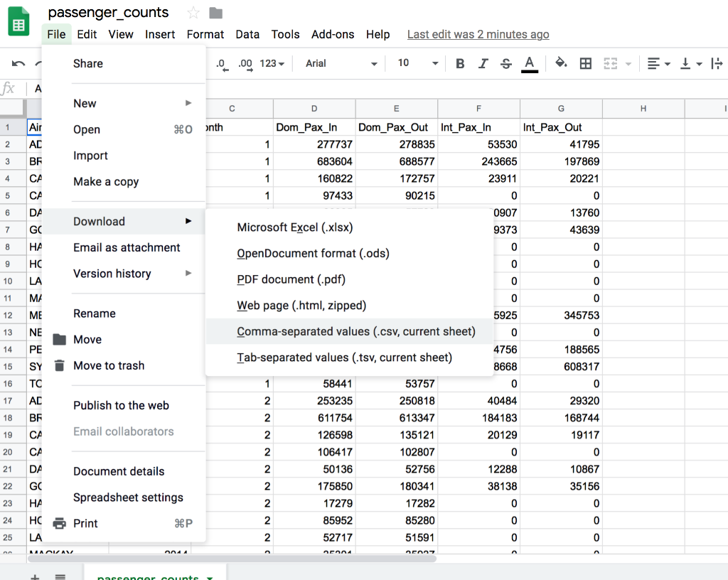Open the all sheets list icon
This screenshot has height=580, width=728.
(60, 576)
